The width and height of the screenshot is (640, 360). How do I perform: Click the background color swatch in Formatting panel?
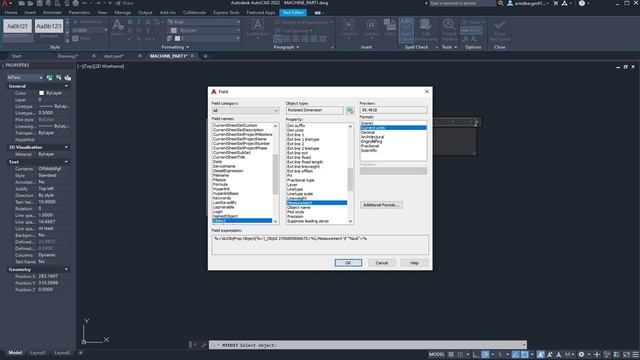pos(177,38)
